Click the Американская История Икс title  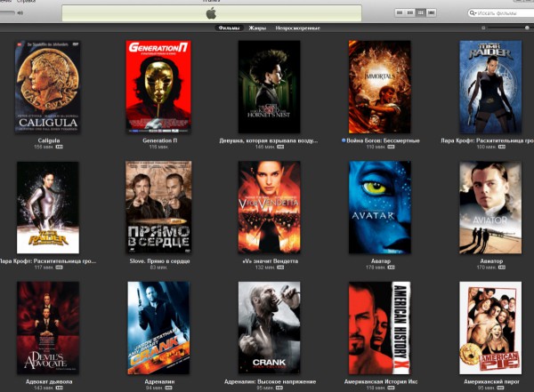[x=381, y=381]
